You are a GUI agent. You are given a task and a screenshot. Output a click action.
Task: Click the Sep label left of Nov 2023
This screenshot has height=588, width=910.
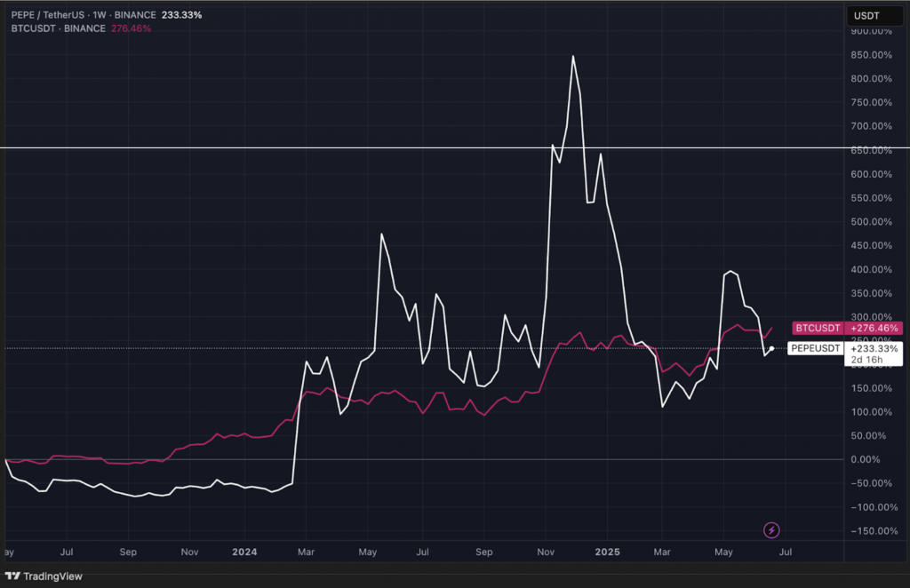[x=128, y=552]
